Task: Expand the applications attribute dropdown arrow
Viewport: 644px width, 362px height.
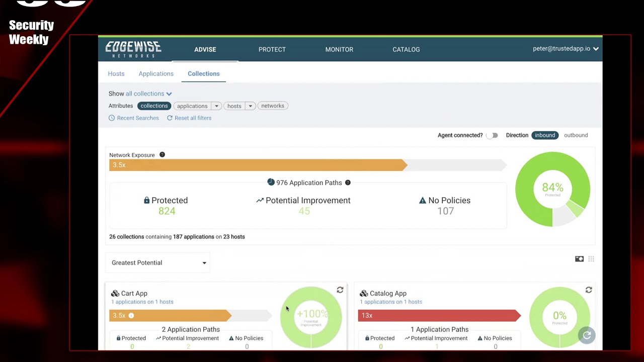Action: coord(216,106)
